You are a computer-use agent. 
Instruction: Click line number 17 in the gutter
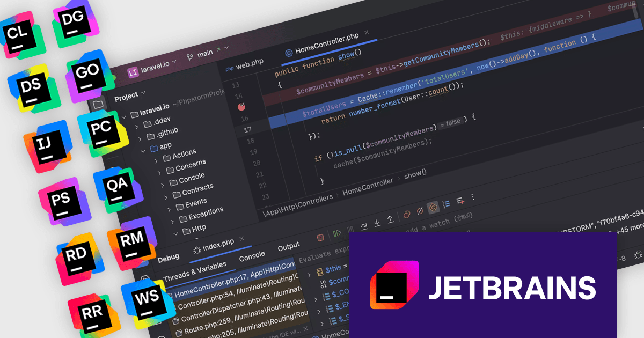247,130
